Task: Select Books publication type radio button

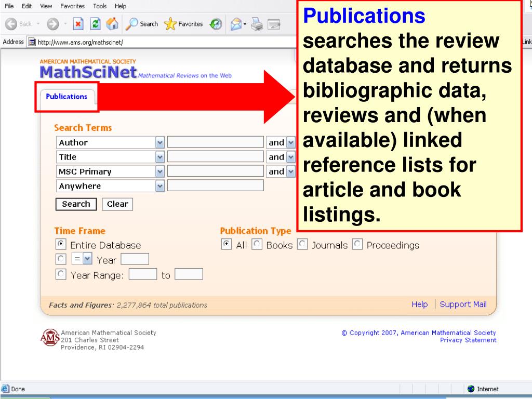Action: click(257, 244)
